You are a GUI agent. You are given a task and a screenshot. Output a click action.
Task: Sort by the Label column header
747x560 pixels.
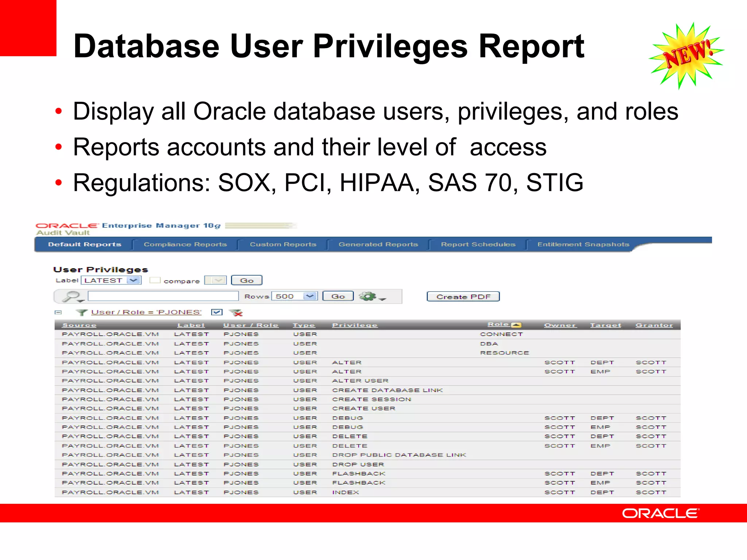(x=191, y=325)
